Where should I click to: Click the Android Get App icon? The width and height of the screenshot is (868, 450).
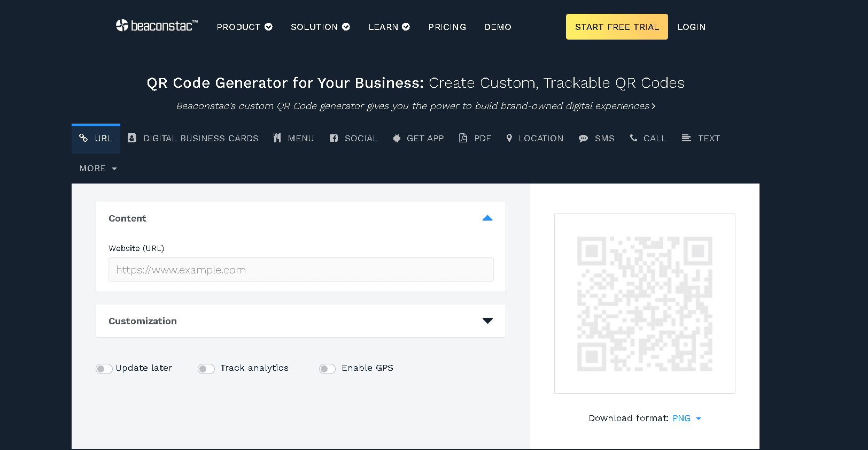point(397,138)
